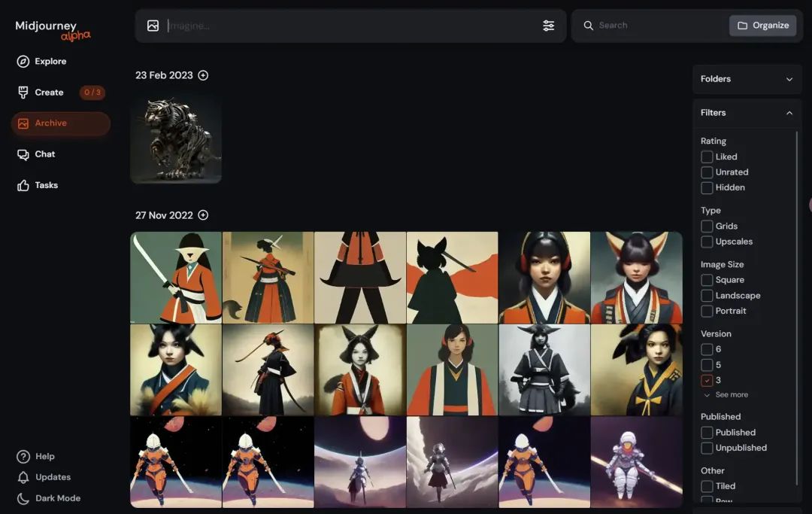Click the Chat speech bubbles icon
Image resolution: width=812 pixels, height=514 pixels.
pyautogui.click(x=23, y=154)
